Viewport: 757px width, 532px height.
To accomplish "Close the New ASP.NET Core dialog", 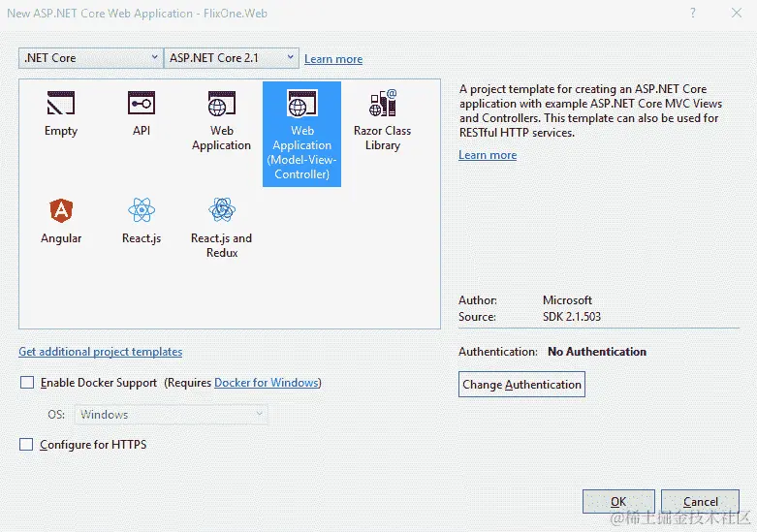I will tap(737, 13).
